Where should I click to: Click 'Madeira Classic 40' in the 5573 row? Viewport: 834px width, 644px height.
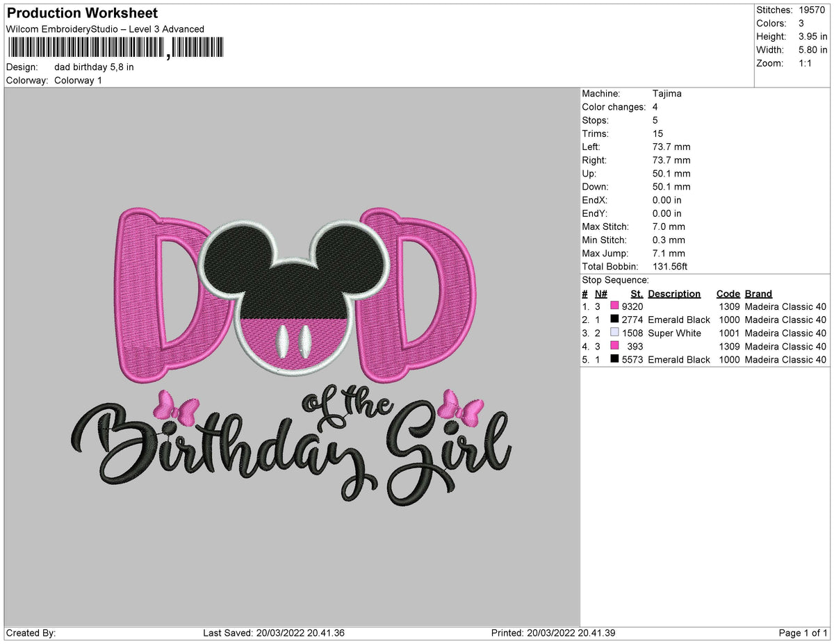point(785,359)
